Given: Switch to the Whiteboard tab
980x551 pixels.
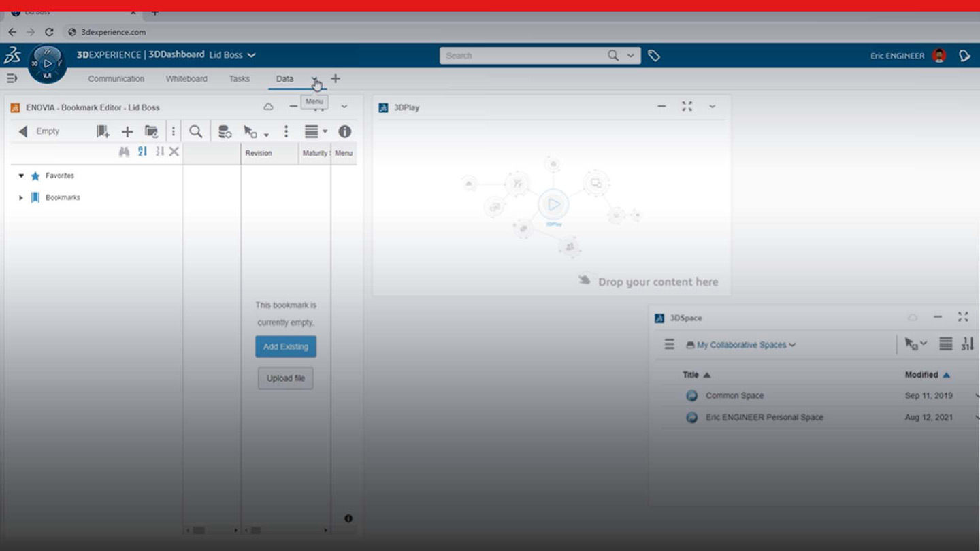Looking at the screenshot, I should 186,78.
